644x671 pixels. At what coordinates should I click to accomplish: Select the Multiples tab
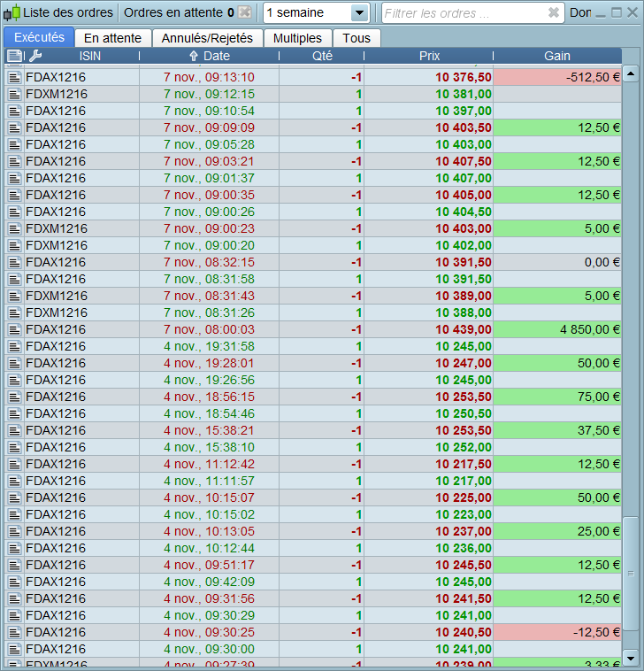coord(297,38)
